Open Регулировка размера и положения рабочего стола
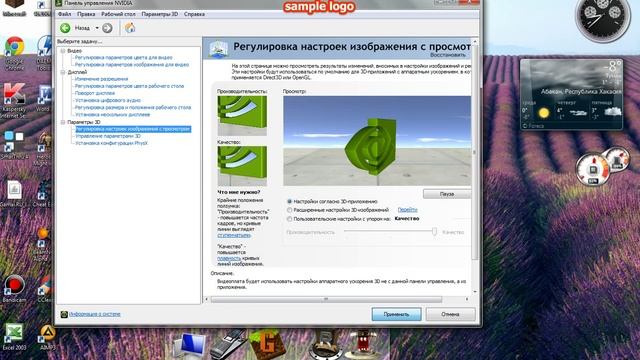This screenshot has height=360, width=640. click(x=133, y=107)
